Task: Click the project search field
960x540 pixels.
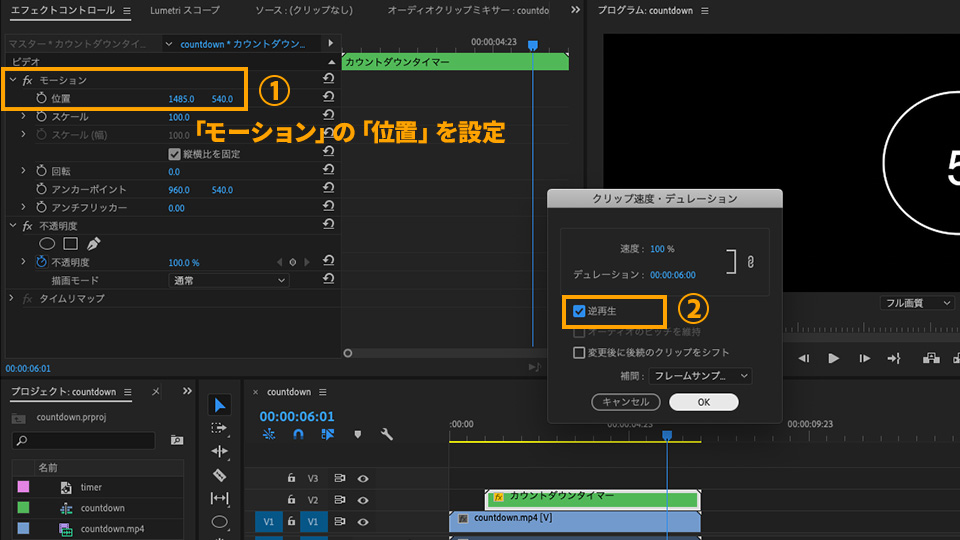Action: pyautogui.click(x=84, y=440)
